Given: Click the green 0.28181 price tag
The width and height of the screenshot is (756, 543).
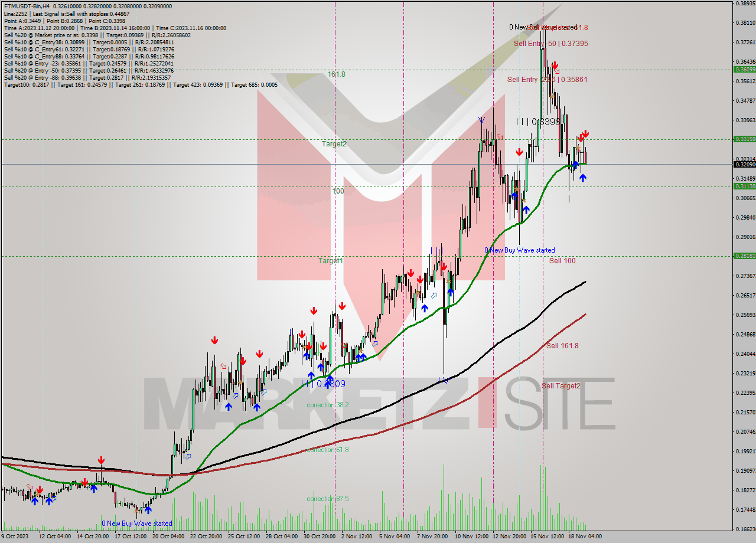Looking at the screenshot, I should (744, 256).
